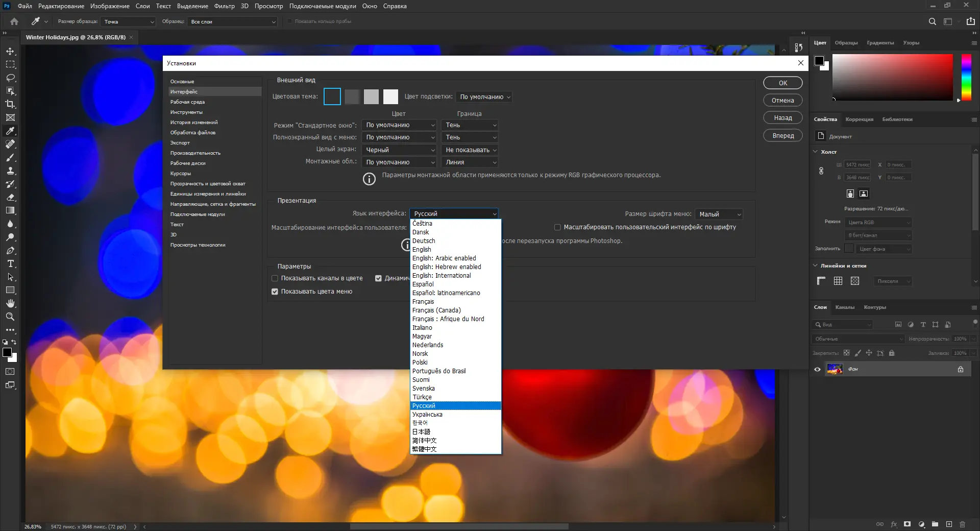This screenshot has height=531, width=980.
Task: Open 'Монтажные обл.' border dropdown set to Линия
Action: (470, 162)
